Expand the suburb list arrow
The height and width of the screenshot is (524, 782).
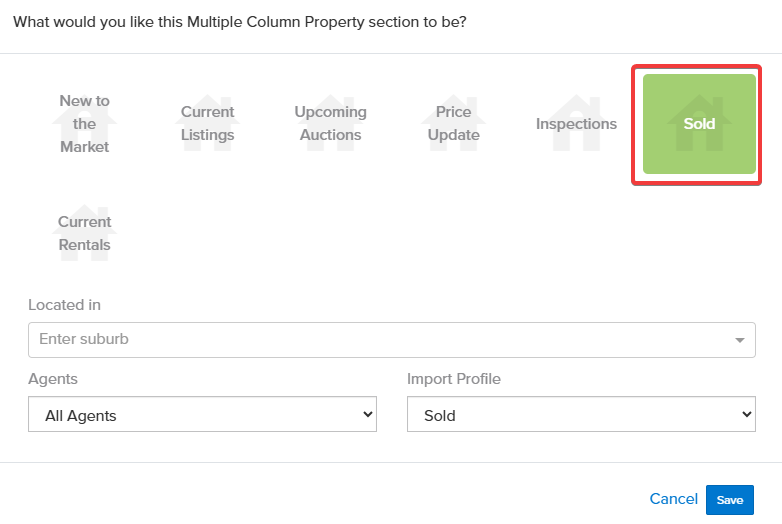[740, 340]
